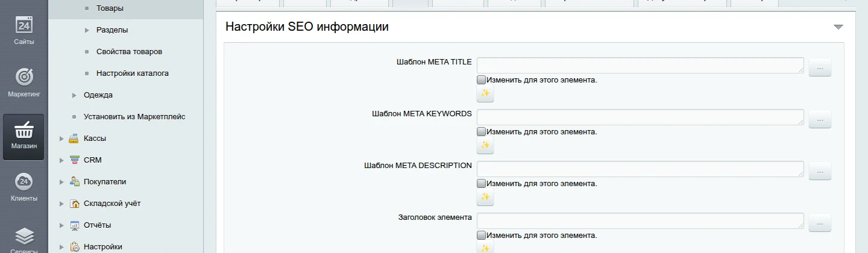Focus the Шаблон META DESCRIPTION text field
The width and height of the screenshot is (868, 253).
pos(640,169)
